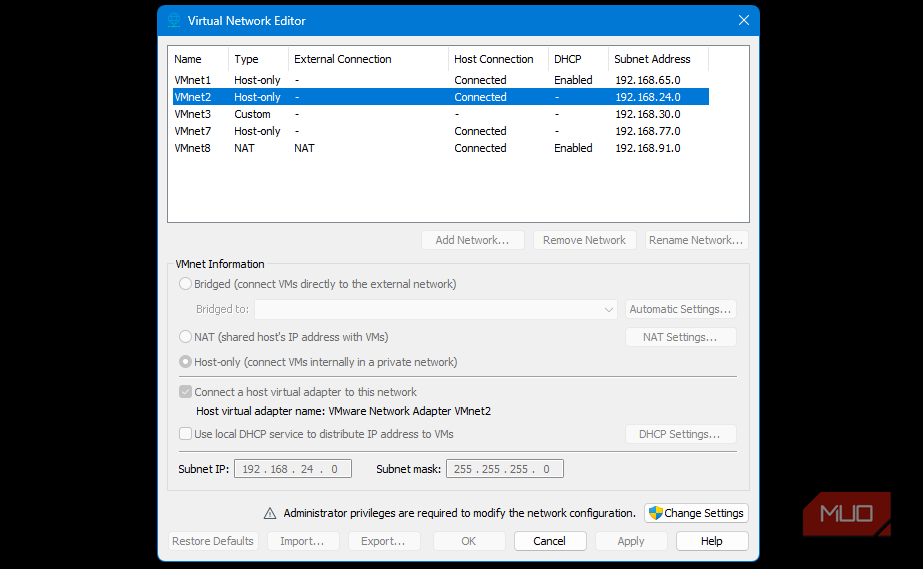The width and height of the screenshot is (923, 569).
Task: Click subnet address 192.168.65.0
Action: 648,80
